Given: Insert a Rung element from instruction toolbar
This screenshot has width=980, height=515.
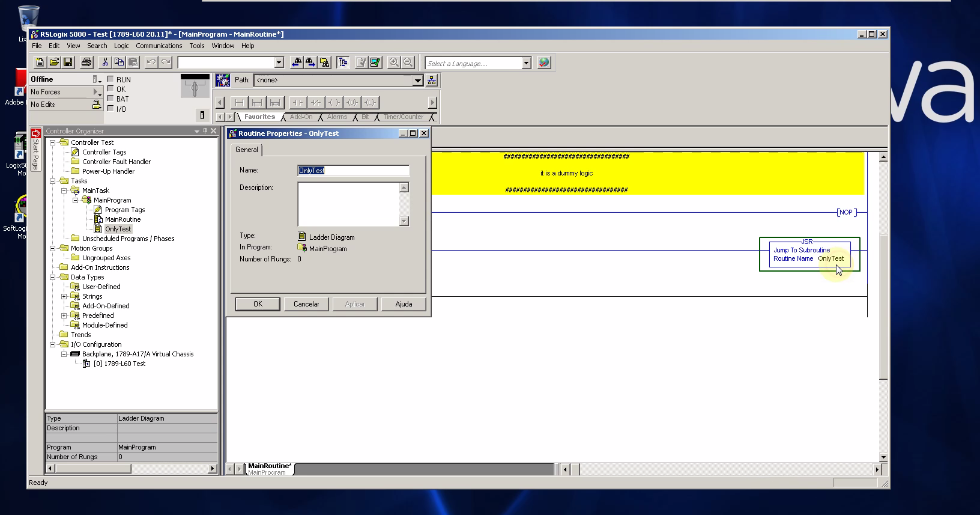Looking at the screenshot, I should [x=239, y=102].
